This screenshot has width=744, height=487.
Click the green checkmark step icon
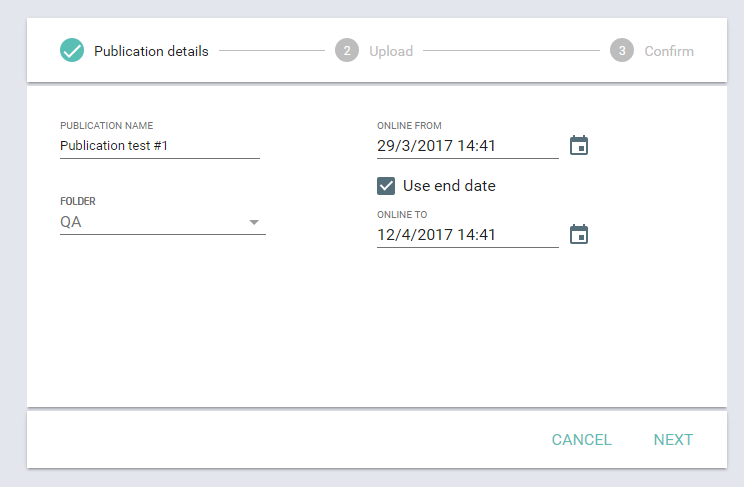pyautogui.click(x=72, y=50)
